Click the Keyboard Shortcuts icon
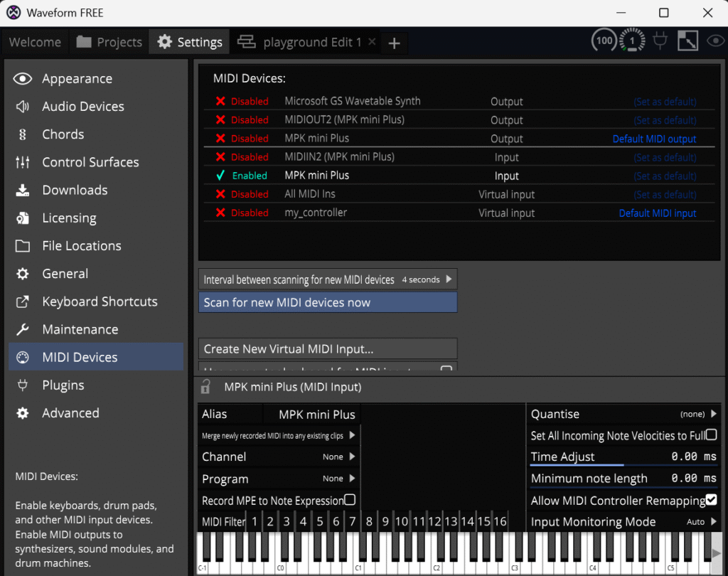The height and width of the screenshot is (576, 728). coord(22,302)
